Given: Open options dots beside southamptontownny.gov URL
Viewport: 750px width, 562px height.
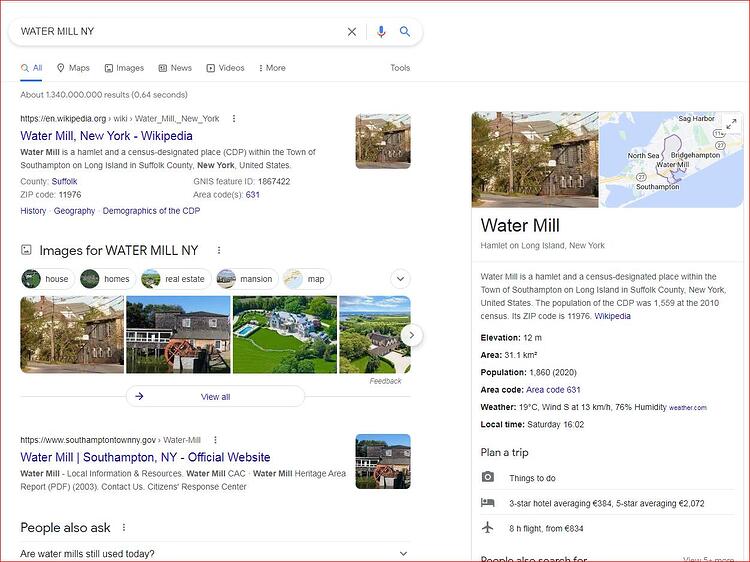Looking at the screenshot, I should coord(215,440).
